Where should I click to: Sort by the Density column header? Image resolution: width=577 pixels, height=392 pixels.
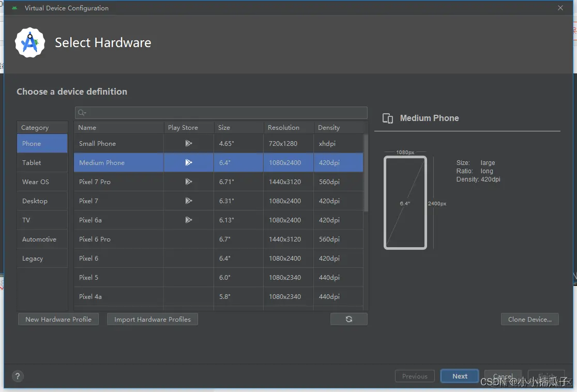tap(339, 127)
